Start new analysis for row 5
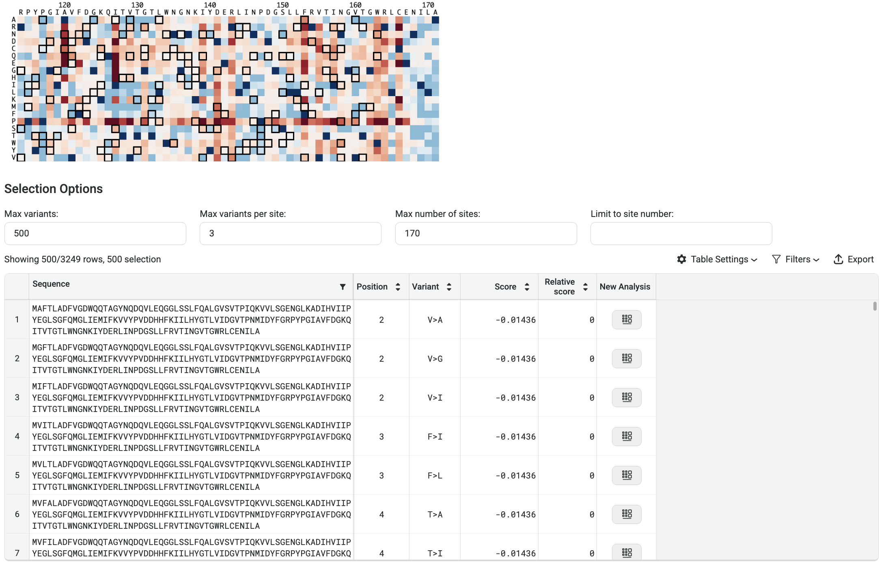The width and height of the screenshot is (888, 588). (626, 475)
